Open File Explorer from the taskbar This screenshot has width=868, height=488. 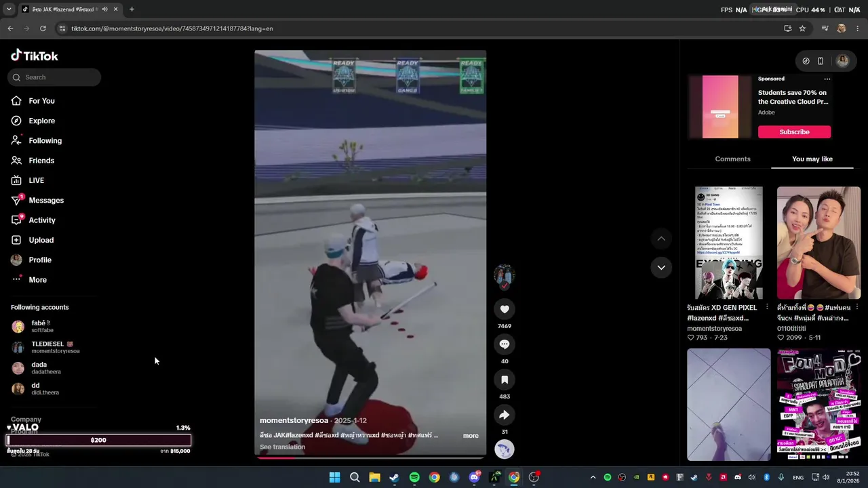point(374,477)
